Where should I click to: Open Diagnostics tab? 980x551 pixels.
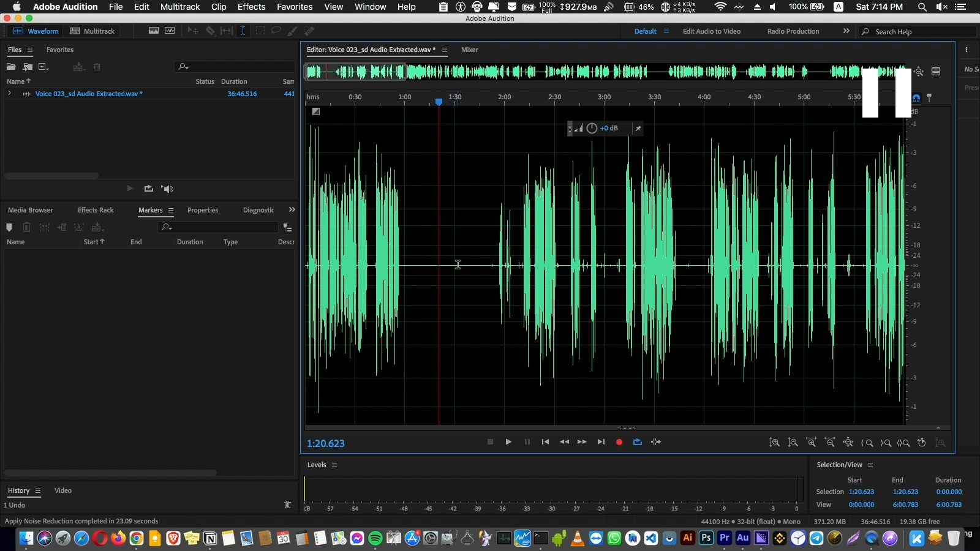tap(258, 210)
